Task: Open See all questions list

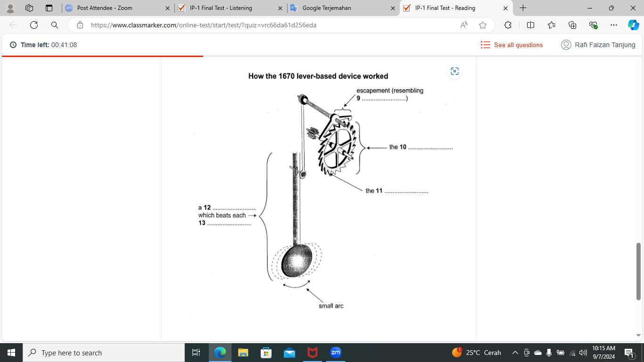Action: click(x=512, y=45)
